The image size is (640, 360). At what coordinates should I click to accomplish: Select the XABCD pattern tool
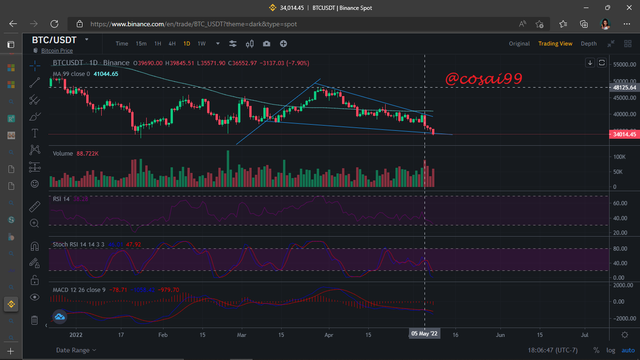pyautogui.click(x=35, y=150)
